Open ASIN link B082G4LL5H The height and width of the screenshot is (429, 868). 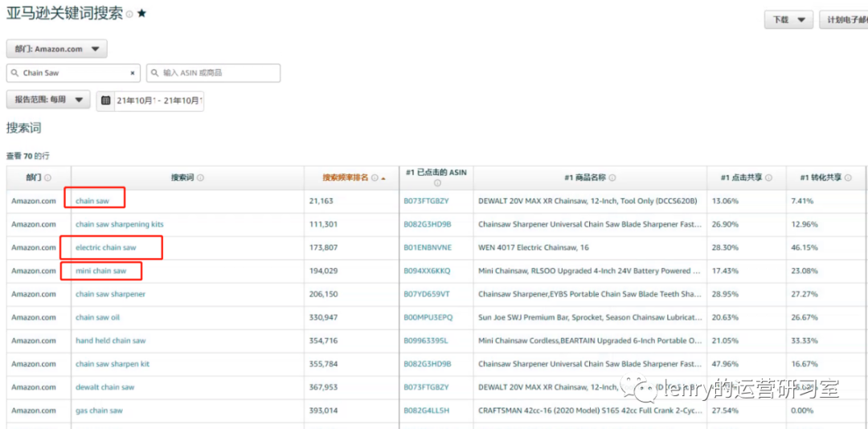point(426,411)
